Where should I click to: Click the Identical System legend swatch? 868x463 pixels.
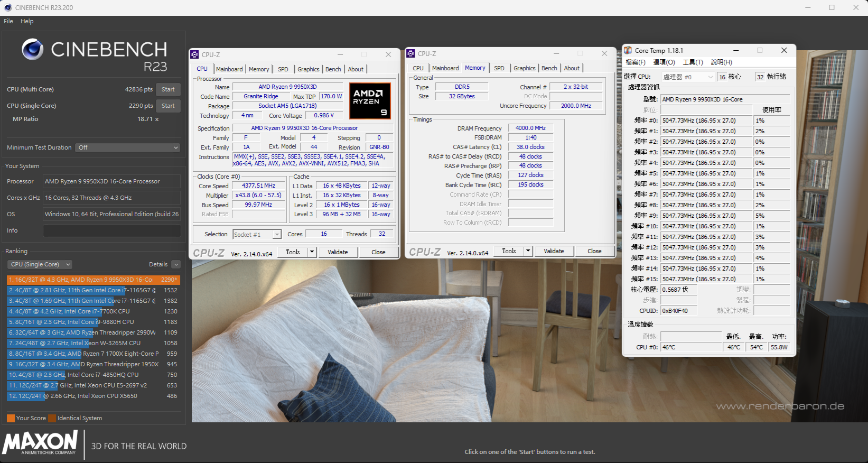click(x=52, y=418)
